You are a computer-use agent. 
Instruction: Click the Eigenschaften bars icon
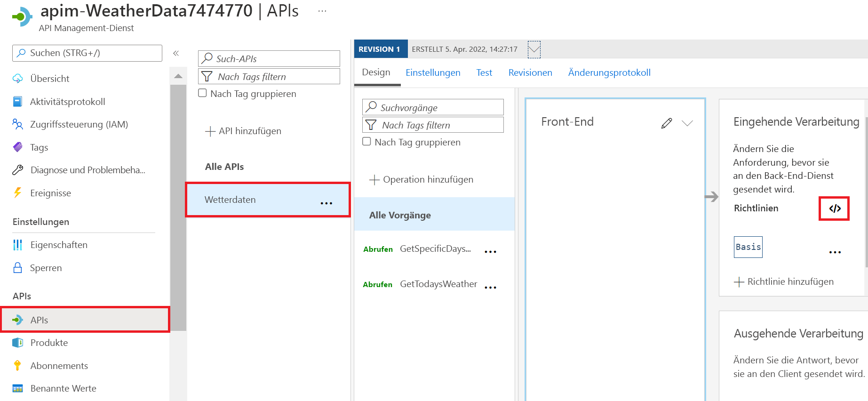point(17,245)
